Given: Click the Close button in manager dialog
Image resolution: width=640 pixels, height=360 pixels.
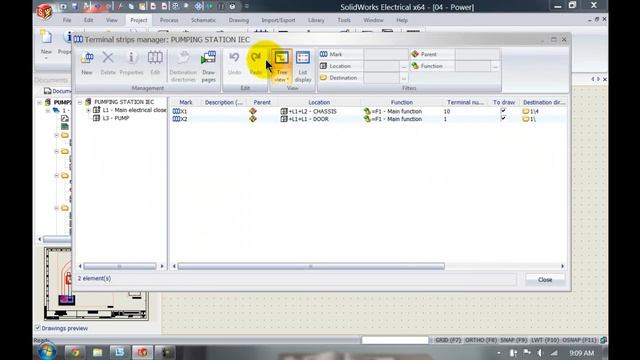Looking at the screenshot, I should (545, 280).
